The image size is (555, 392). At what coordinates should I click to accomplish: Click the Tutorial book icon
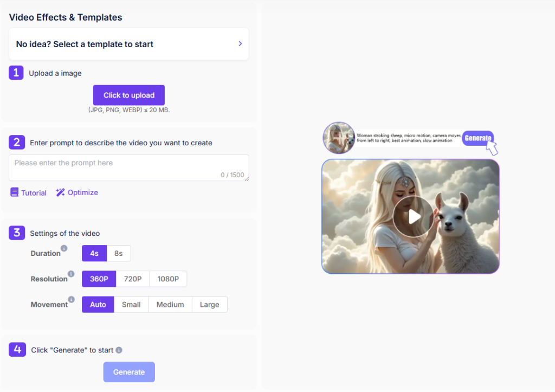[15, 192]
